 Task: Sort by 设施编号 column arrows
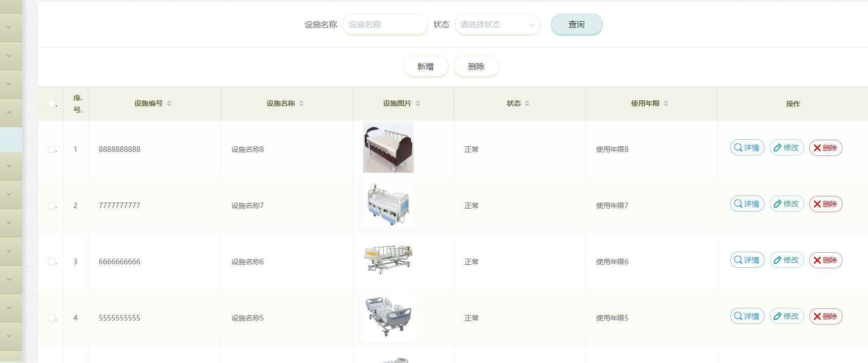[169, 103]
